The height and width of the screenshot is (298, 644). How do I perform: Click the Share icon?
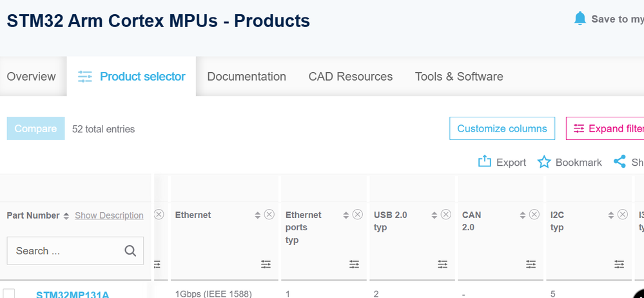[620, 161]
